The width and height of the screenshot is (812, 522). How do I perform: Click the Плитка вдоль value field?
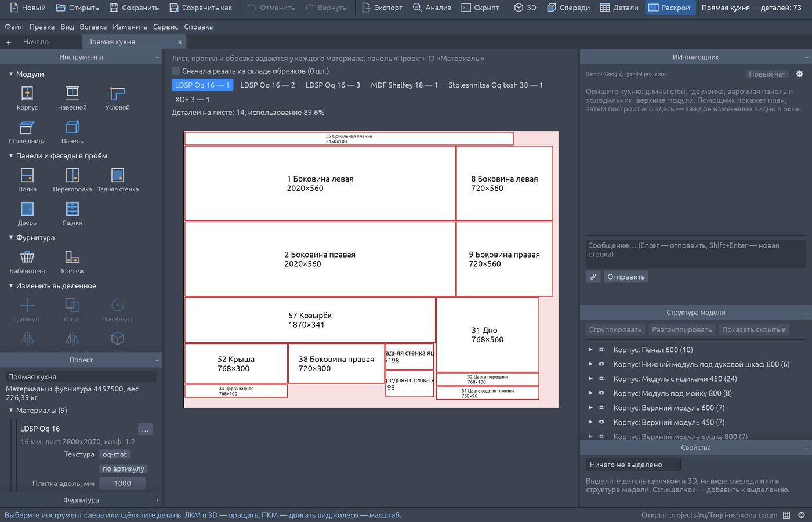(122, 483)
